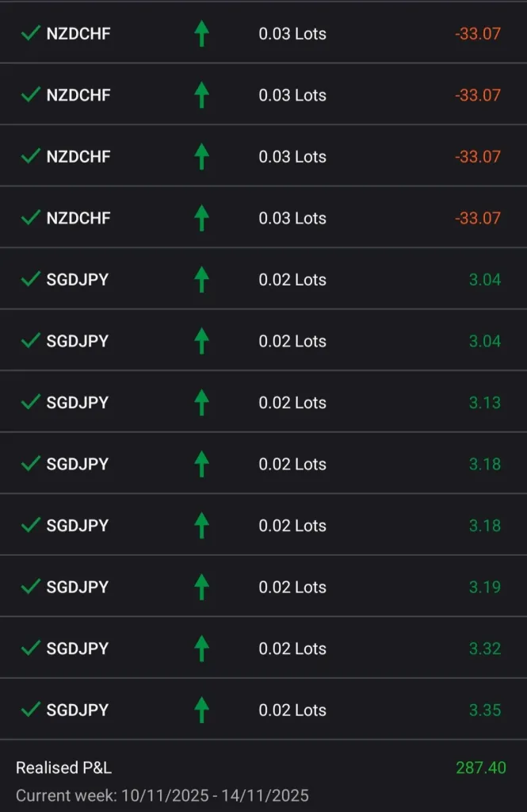This screenshot has width=527, height=812.
Task: Tap the buy arrow in the 3.35 SGDJPY row
Action: [201, 710]
